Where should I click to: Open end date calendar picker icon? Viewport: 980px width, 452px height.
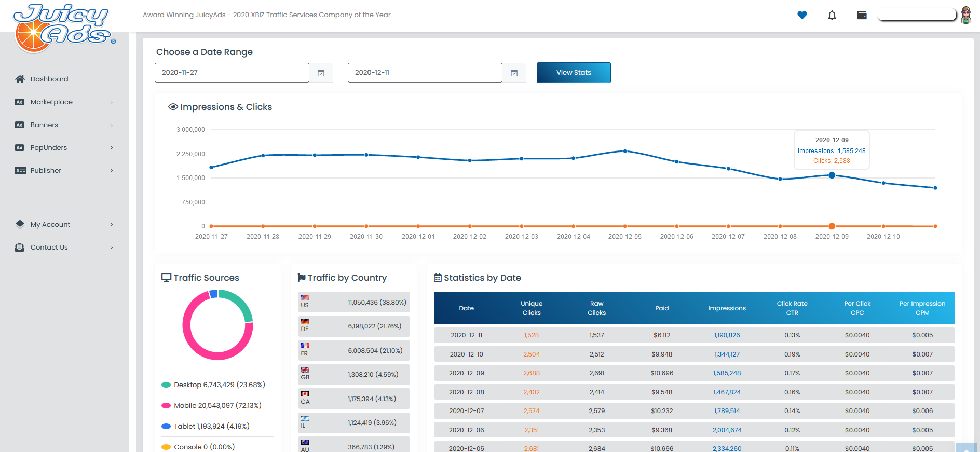click(x=514, y=73)
